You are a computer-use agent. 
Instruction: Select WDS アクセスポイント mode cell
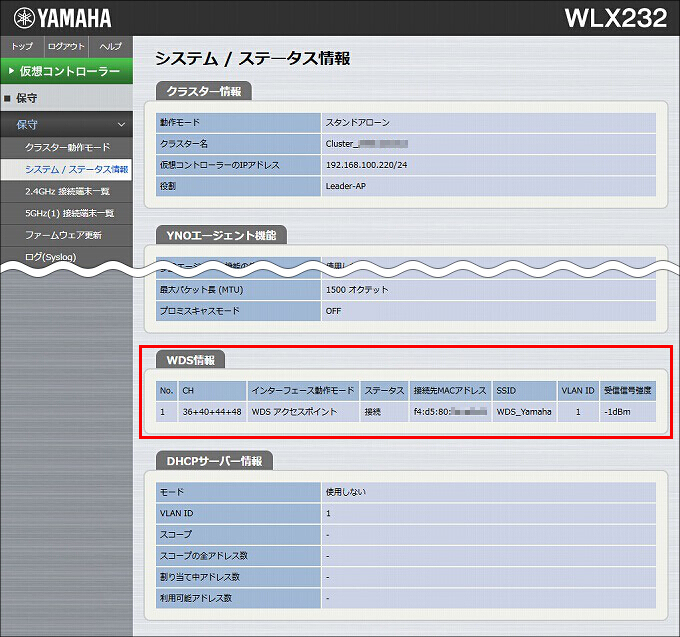tap(303, 412)
